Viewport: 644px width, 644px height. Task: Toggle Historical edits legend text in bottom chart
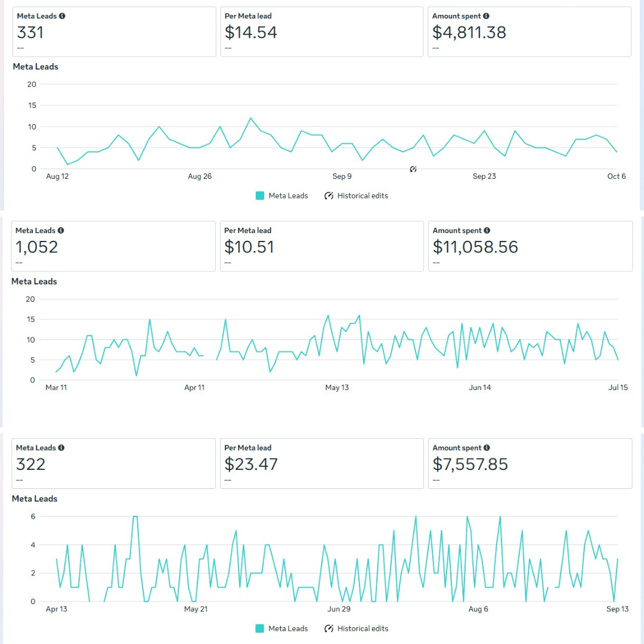pos(363,628)
